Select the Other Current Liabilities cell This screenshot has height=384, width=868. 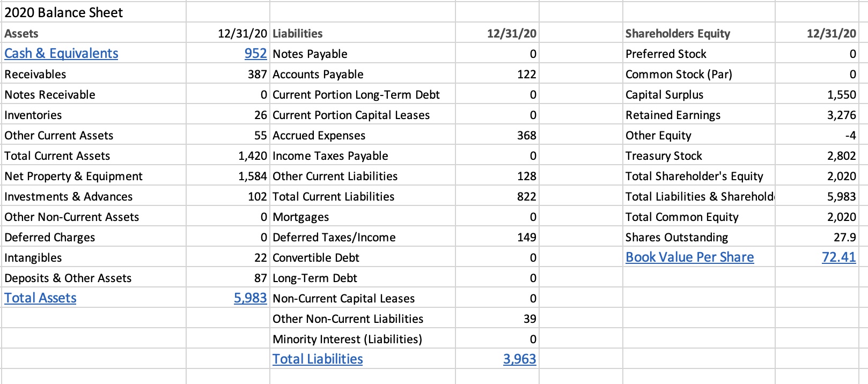coord(363,176)
